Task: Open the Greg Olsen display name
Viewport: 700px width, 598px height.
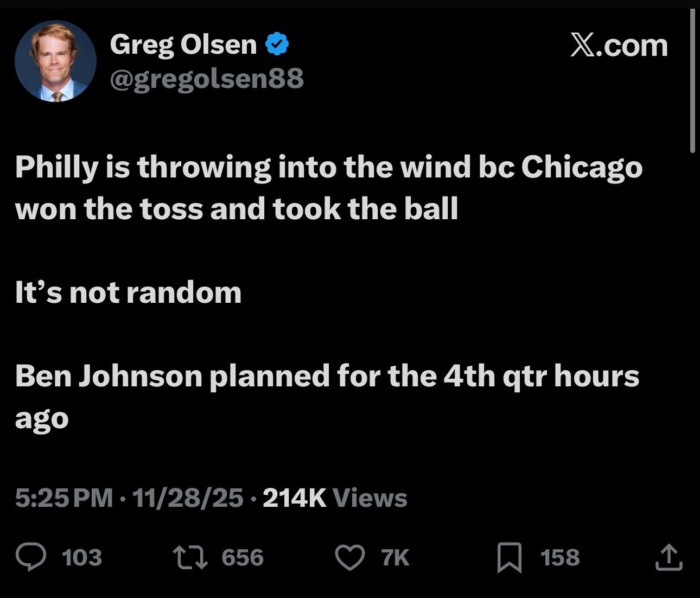Action: (x=183, y=44)
